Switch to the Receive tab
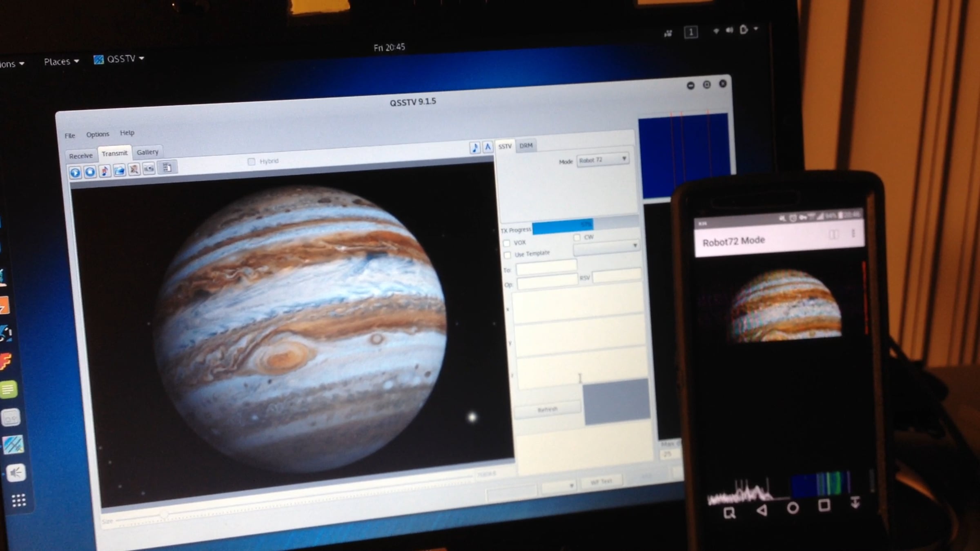980x551 pixels. coord(81,156)
